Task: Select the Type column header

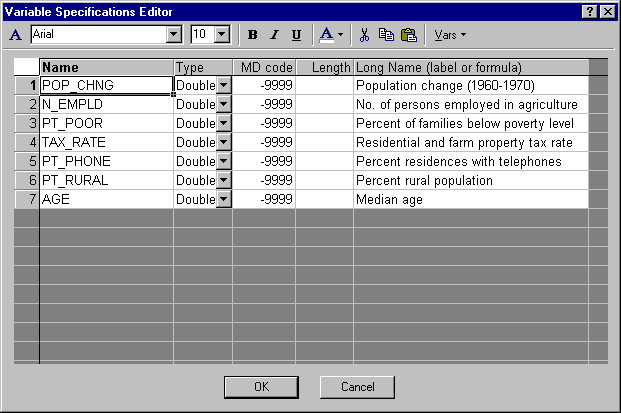Action: tap(203, 67)
